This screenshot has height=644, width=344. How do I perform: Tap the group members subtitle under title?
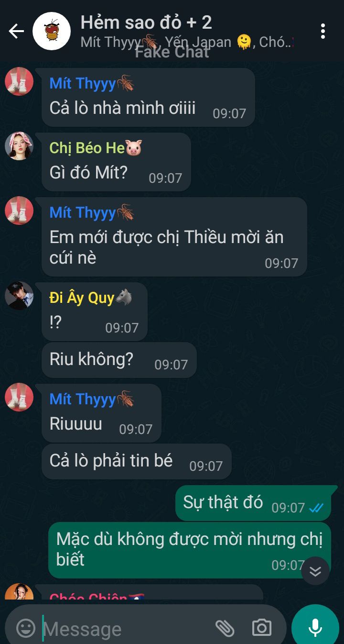[187, 42]
